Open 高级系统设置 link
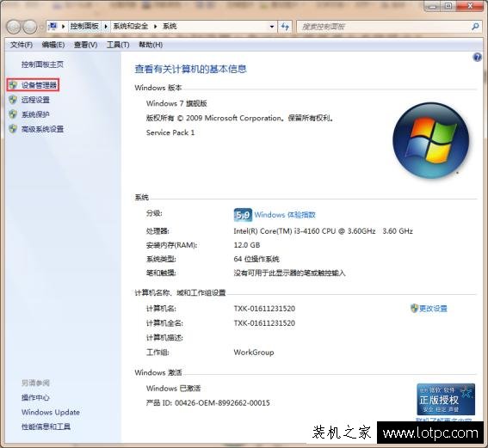Screen dimensions: 488x448 click(42, 129)
